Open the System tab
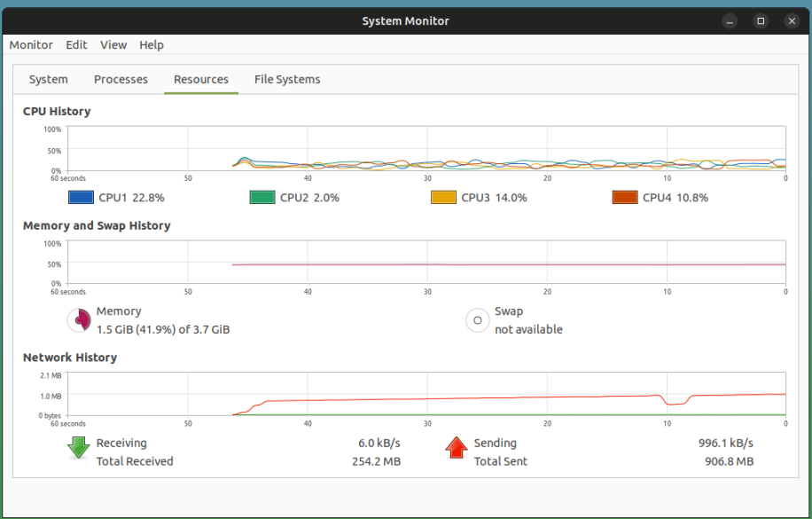The image size is (812, 519). (48, 79)
